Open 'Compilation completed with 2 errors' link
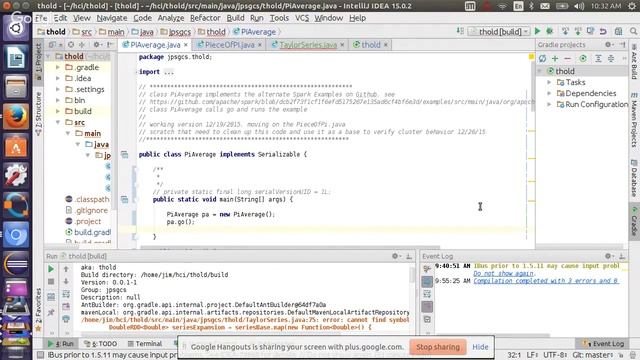This screenshot has width=640, height=360. pyautogui.click(x=546, y=281)
